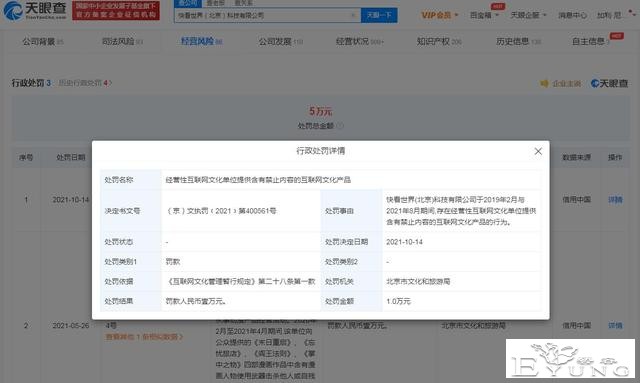Open the VIP会员 dropdown
The height and width of the screenshot is (383, 640).
click(440, 16)
